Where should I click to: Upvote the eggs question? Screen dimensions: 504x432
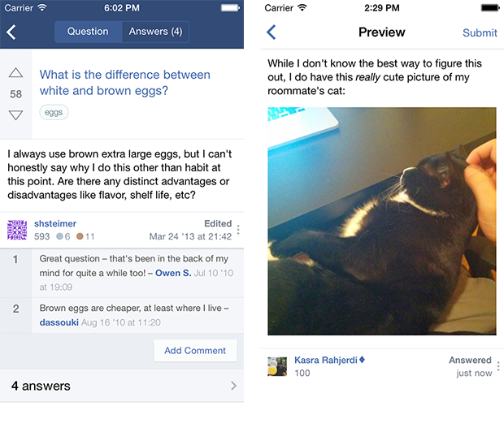[15, 73]
